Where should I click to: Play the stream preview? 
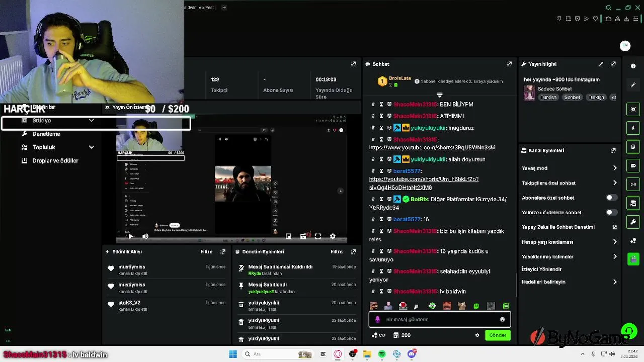click(130, 236)
